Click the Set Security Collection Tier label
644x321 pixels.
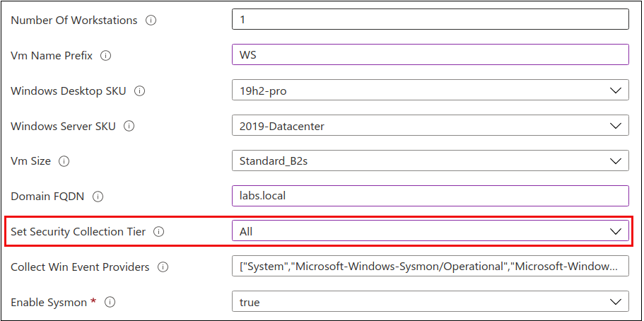78,232
